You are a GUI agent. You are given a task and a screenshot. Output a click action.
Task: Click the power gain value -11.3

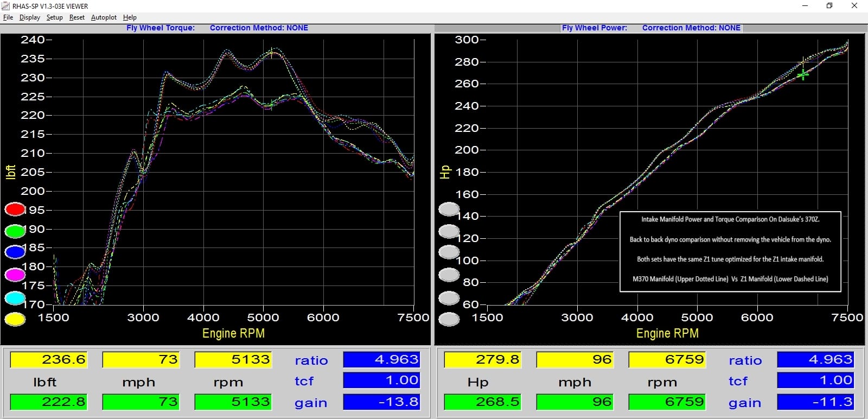coord(815,402)
